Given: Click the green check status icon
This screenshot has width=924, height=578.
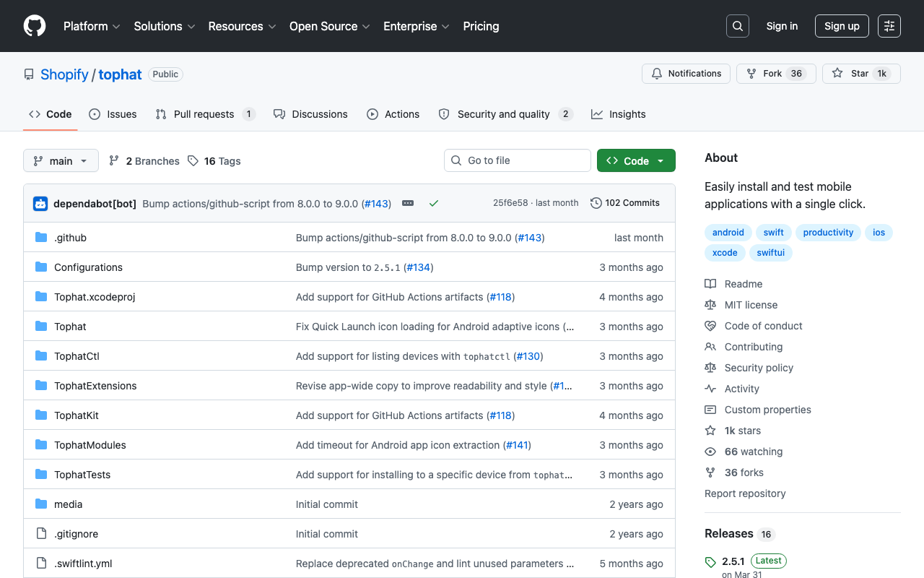Looking at the screenshot, I should pyautogui.click(x=434, y=204).
